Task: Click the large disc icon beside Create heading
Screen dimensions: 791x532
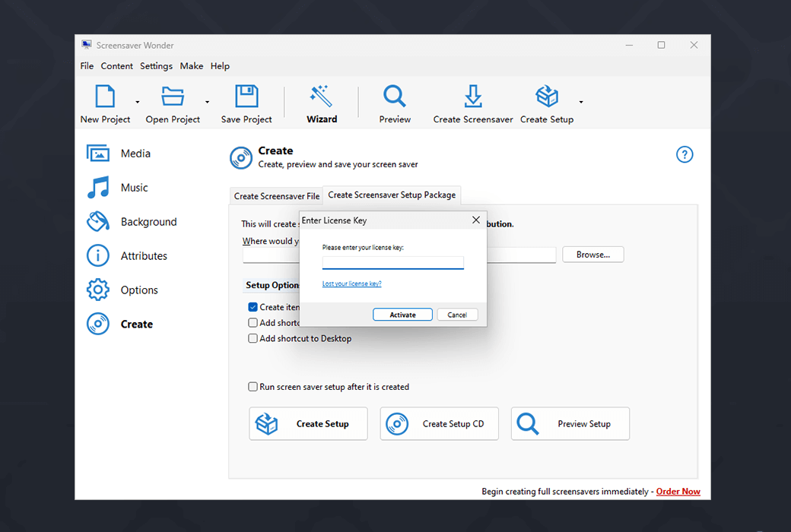Action: coord(241,158)
